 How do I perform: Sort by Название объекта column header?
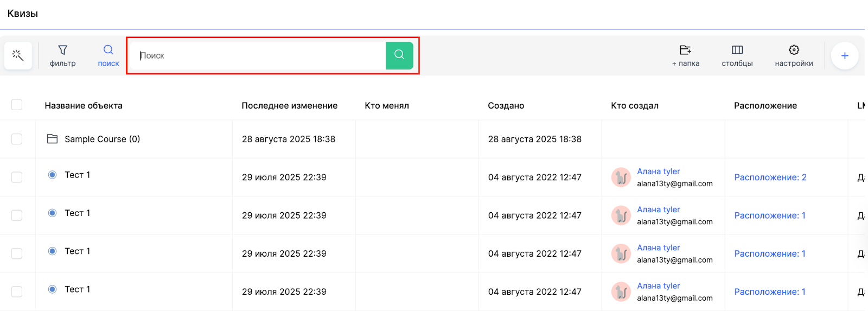coord(84,106)
